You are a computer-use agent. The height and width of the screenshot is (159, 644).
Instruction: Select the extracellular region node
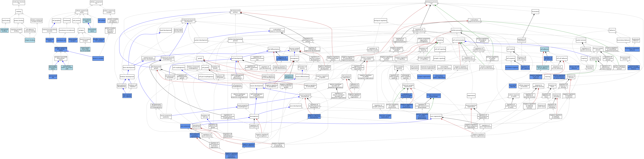click(87, 20)
